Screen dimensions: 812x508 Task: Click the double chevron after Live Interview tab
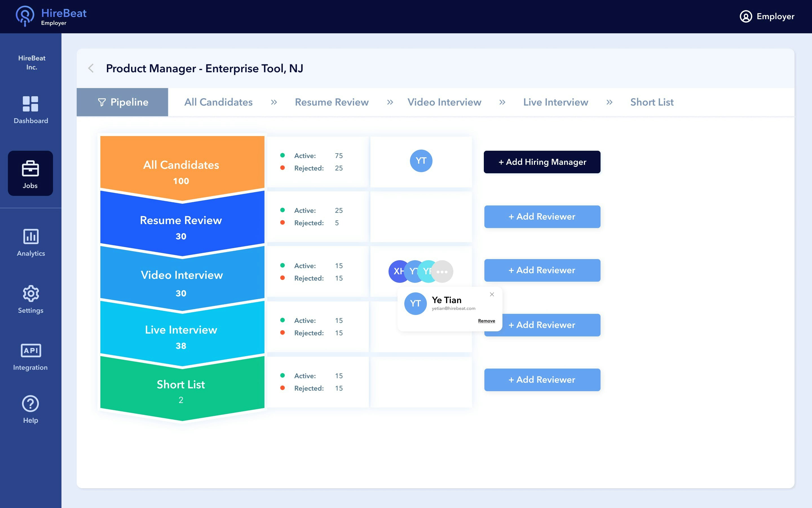(x=609, y=102)
